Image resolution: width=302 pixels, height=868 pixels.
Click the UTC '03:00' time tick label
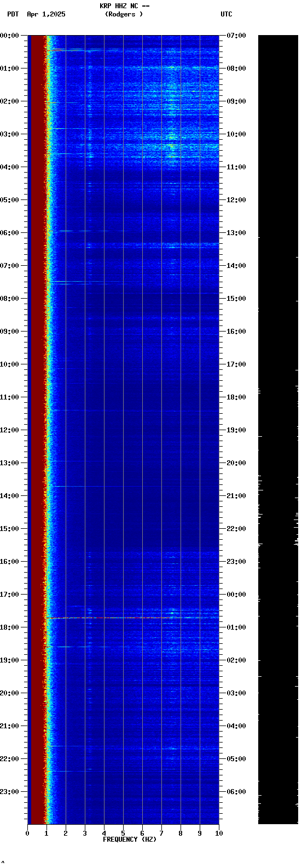pyautogui.click(x=236, y=693)
